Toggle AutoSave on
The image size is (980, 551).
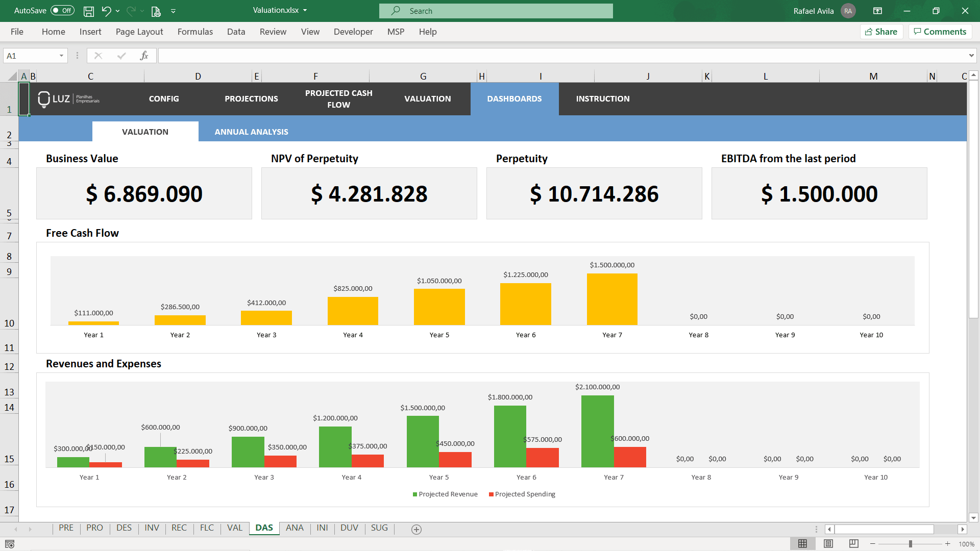pyautogui.click(x=61, y=10)
